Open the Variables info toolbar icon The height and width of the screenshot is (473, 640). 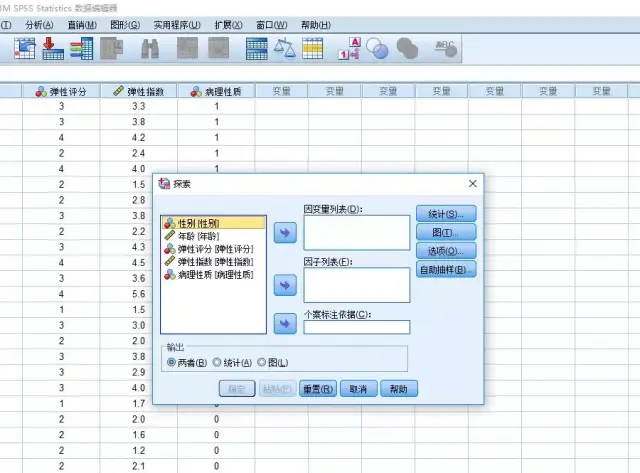tap(81, 49)
